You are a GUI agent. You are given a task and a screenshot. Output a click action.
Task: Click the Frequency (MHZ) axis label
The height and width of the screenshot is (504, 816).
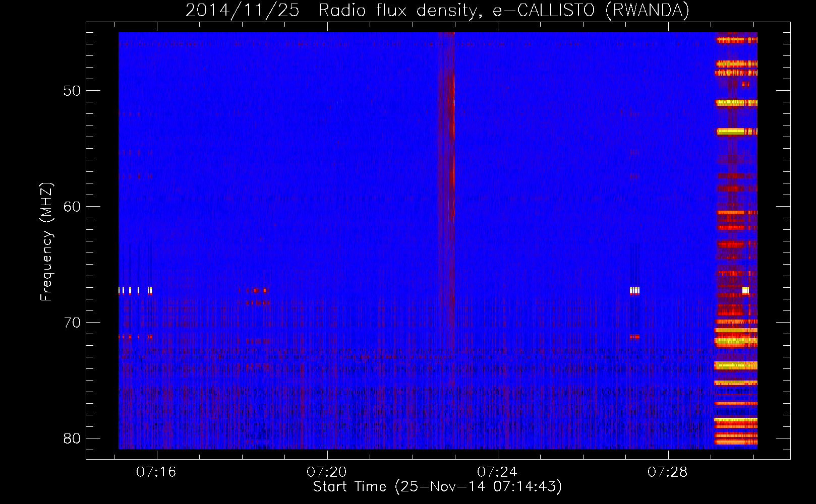pos(46,242)
